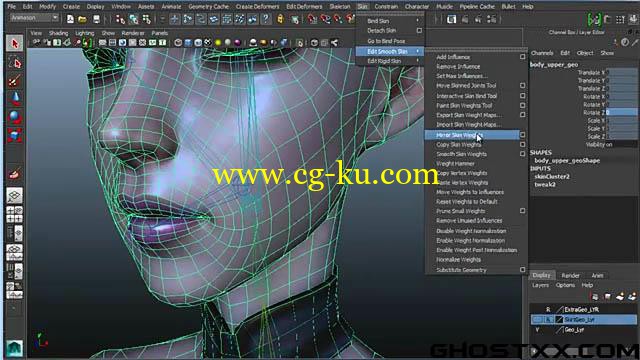Click the Maya logo at bottom left
Viewport: 640px width, 360px height.
(x=15, y=348)
